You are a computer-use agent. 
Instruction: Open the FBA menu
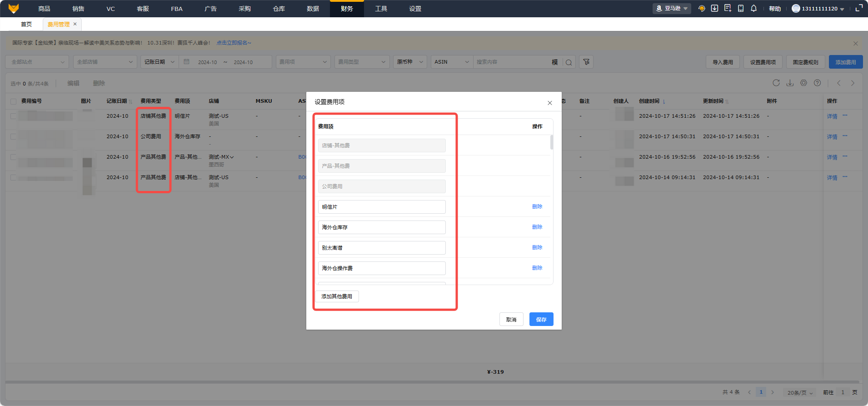(x=177, y=9)
